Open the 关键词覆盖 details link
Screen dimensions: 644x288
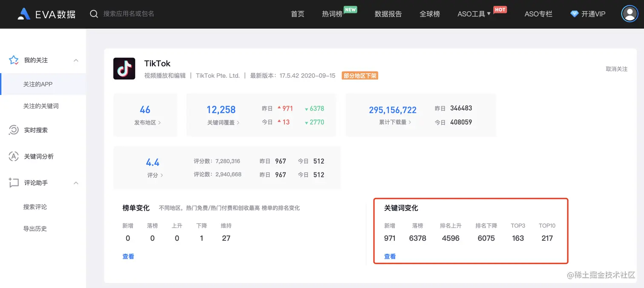pos(223,123)
